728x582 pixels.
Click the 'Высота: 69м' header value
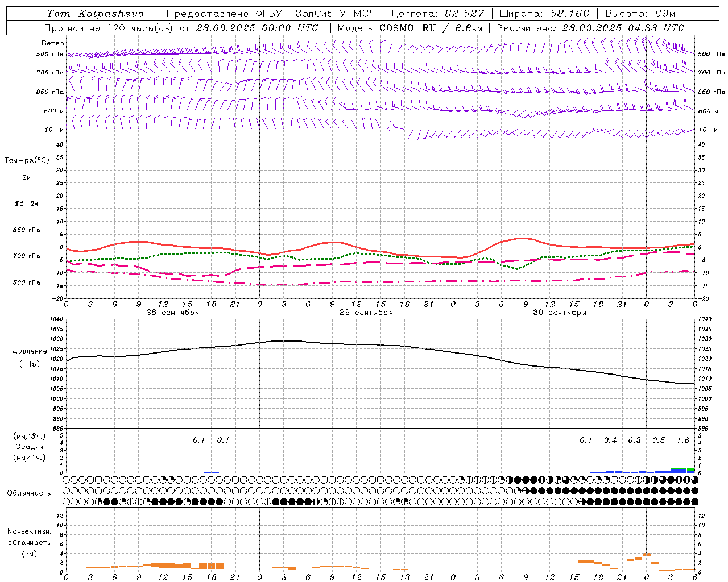(x=640, y=14)
